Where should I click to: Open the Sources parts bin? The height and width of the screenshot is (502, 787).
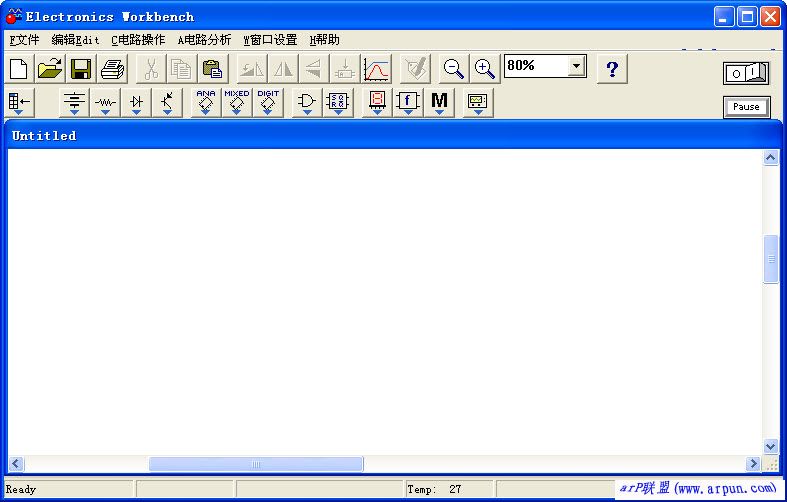[x=74, y=102]
